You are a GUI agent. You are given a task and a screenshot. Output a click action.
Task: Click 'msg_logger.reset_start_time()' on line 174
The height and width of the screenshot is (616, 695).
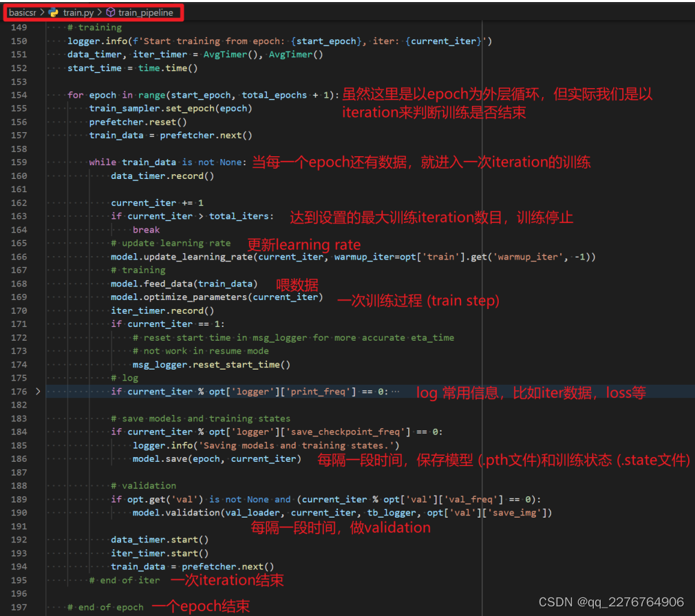click(211, 365)
